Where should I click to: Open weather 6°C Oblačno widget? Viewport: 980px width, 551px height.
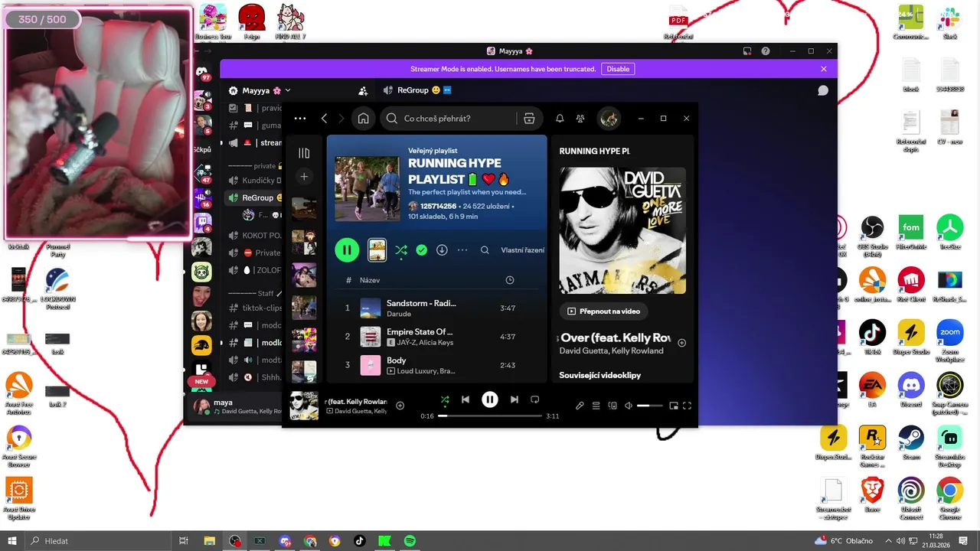[x=844, y=541]
